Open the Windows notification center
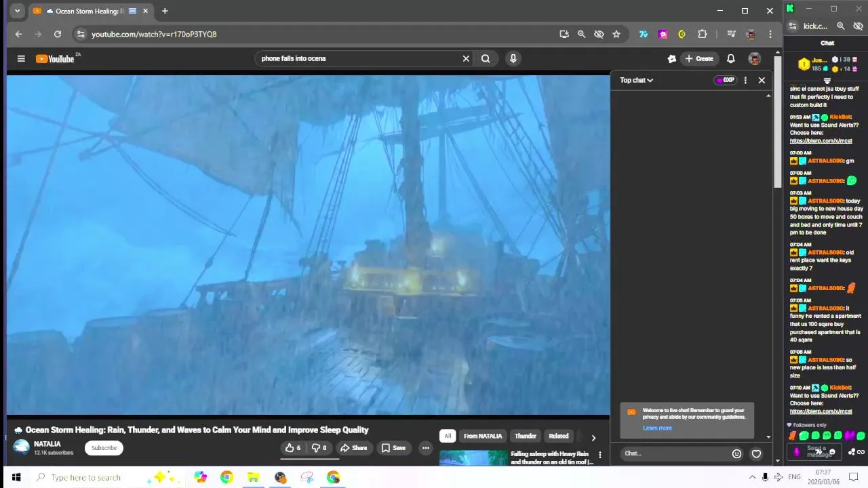Viewport: 868px width, 488px height. point(855,477)
